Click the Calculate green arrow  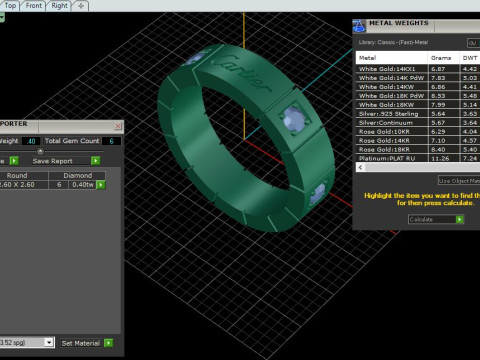[459, 219]
